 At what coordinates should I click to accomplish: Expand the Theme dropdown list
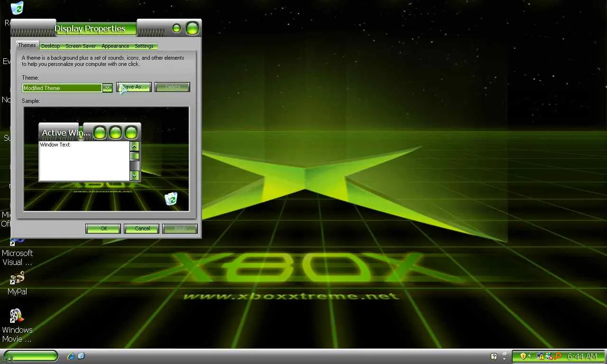(x=108, y=88)
